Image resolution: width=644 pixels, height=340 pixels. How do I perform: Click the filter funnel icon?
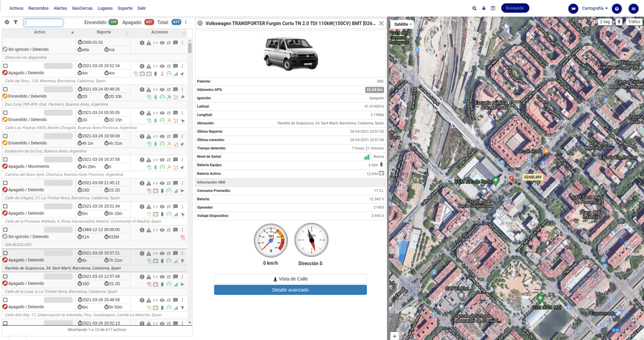point(15,22)
